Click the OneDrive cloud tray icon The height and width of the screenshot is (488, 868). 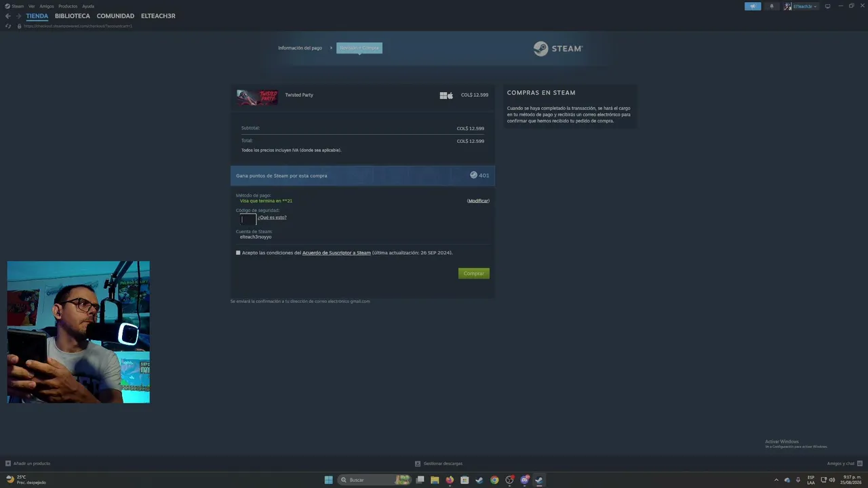[x=787, y=480]
